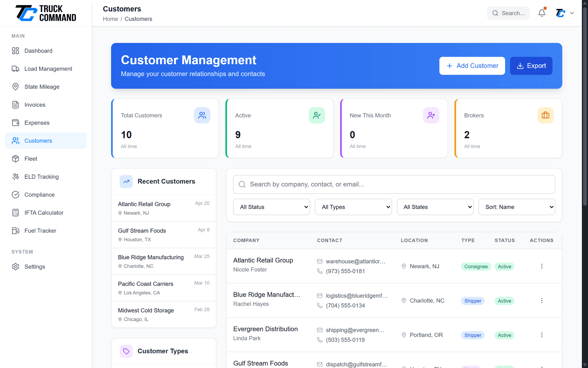Click the ELD Tracking satellite icon
Viewport: 588px width, 368px height.
pos(16,177)
